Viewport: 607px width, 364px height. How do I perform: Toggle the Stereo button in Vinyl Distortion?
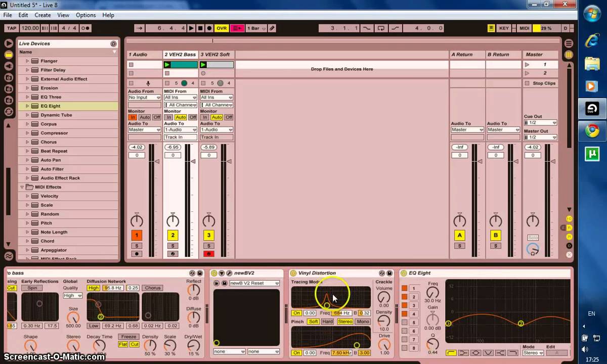tap(345, 322)
